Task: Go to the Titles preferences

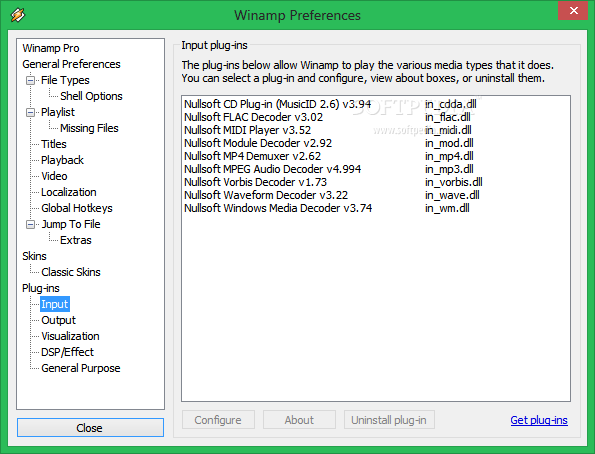Action: (54, 144)
